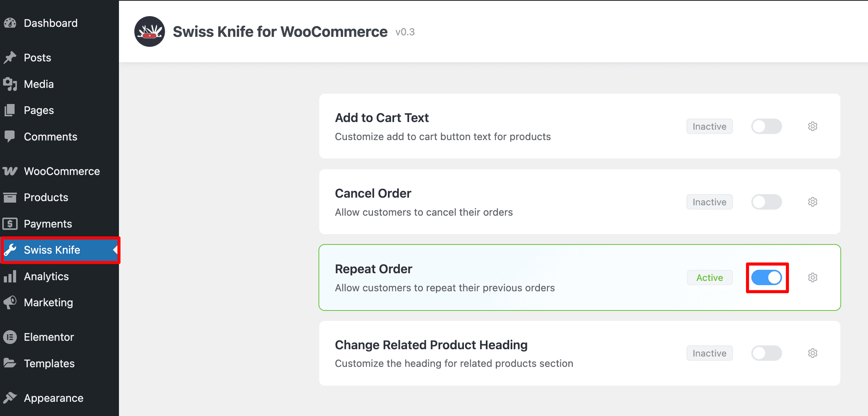
Task: Open settings gear for Cancel Order
Action: pyautogui.click(x=813, y=202)
